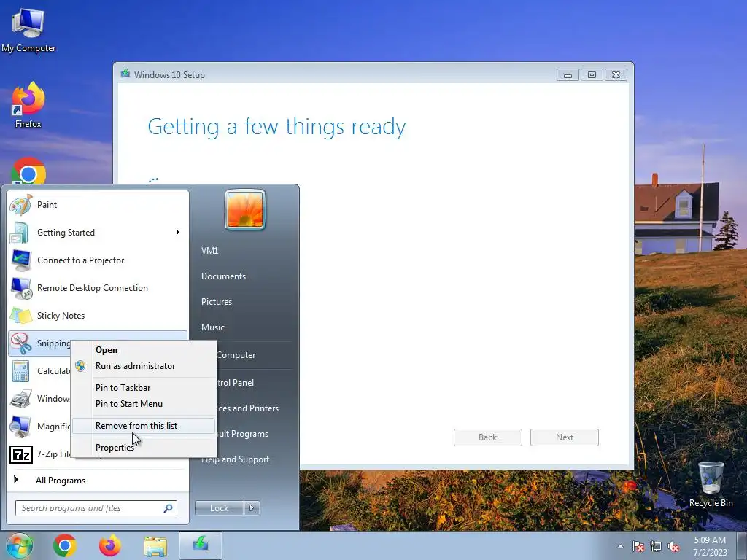The width and height of the screenshot is (747, 560).
Task: Launch the 7-Zip File Manager icon
Action: [21, 454]
